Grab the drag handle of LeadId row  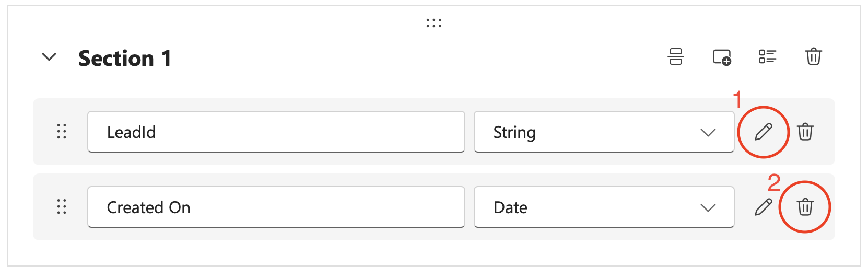coord(62,132)
